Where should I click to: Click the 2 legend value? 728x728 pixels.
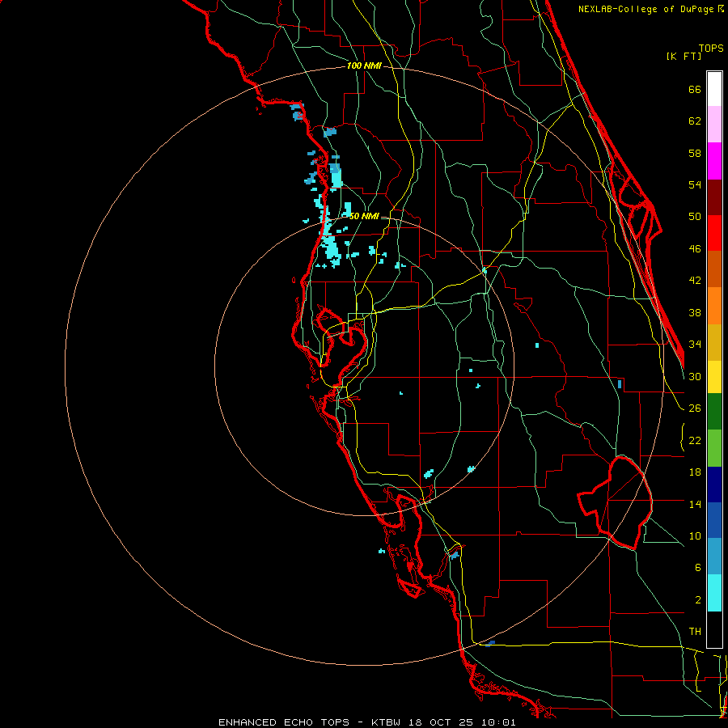point(697,600)
